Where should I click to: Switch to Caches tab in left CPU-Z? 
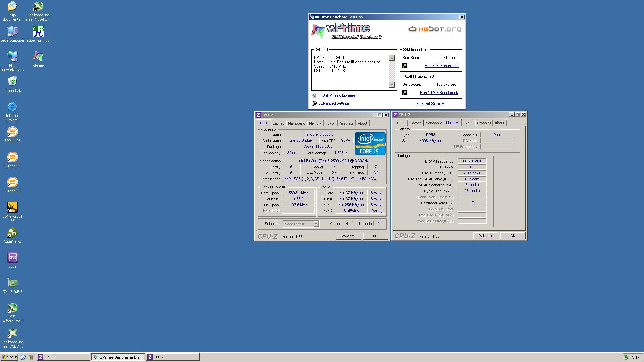point(278,123)
